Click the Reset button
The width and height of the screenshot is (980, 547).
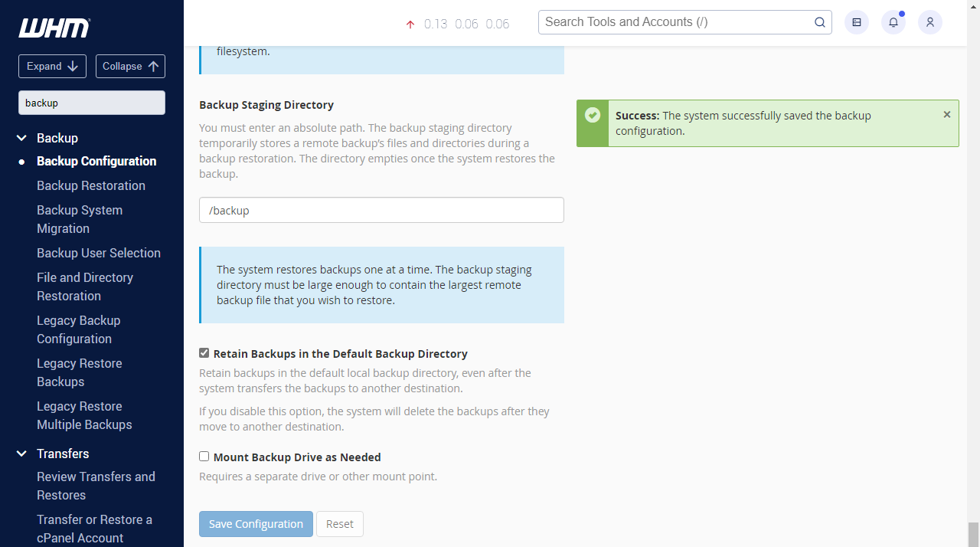coord(339,523)
